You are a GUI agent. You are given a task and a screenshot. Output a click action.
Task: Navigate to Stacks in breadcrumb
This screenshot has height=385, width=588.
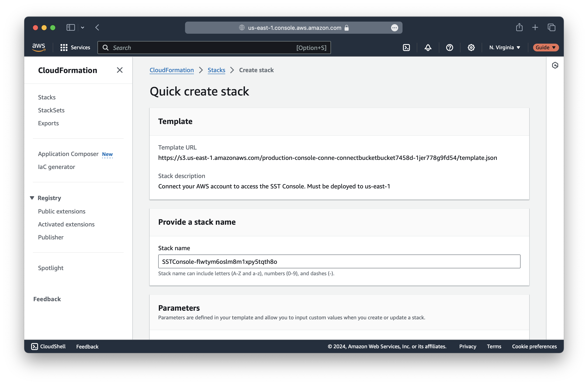click(x=216, y=70)
